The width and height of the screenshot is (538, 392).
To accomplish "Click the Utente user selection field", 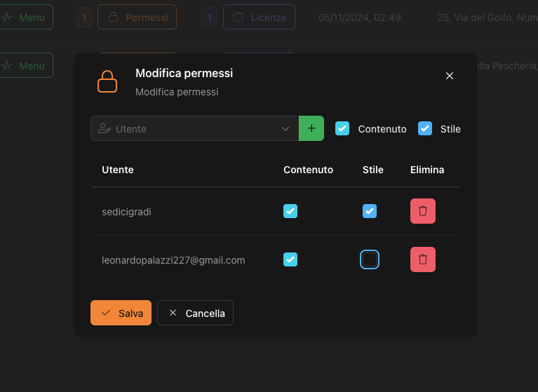I will [189, 129].
